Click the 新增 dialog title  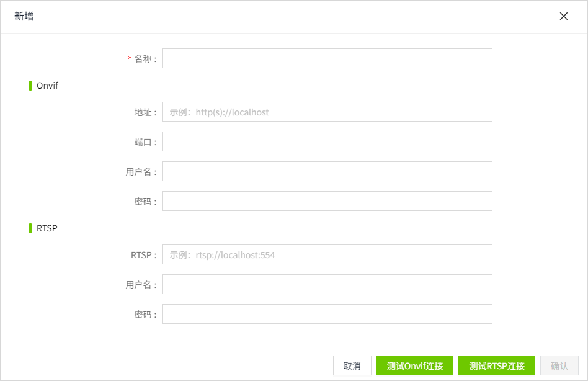pyautogui.click(x=24, y=17)
